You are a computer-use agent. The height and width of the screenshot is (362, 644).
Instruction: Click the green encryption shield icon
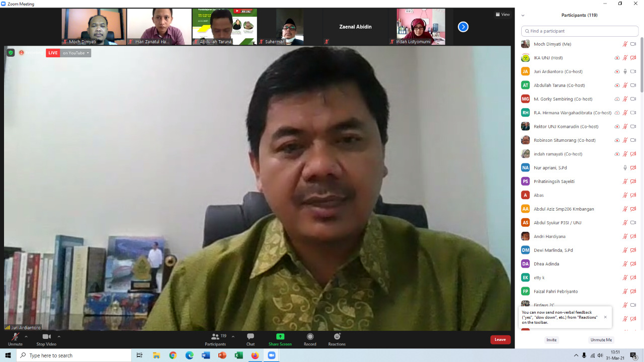(x=11, y=53)
